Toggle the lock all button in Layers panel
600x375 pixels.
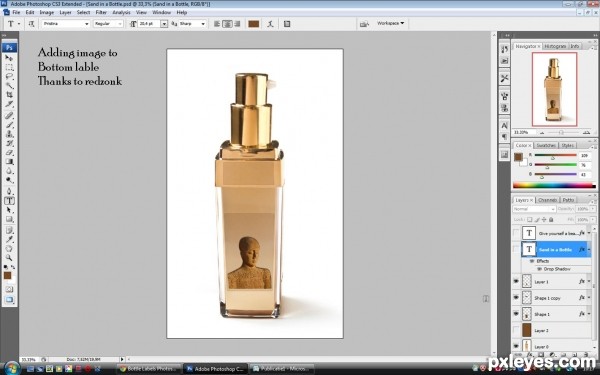click(551, 220)
